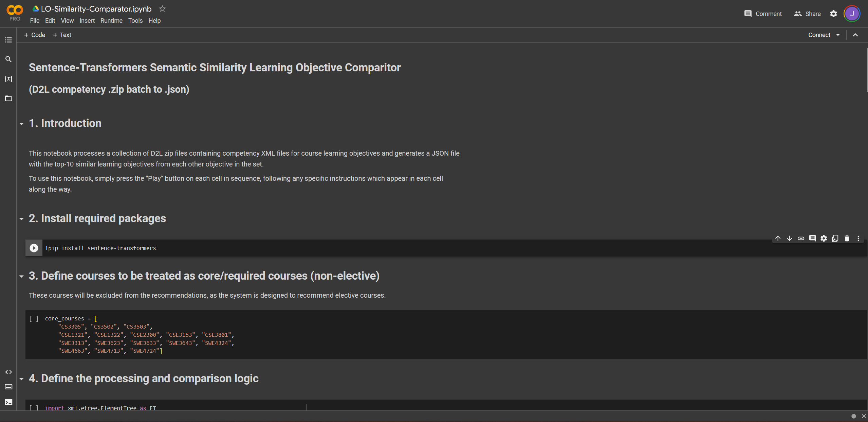Open the Tools menu
The image size is (868, 422).
coord(135,21)
